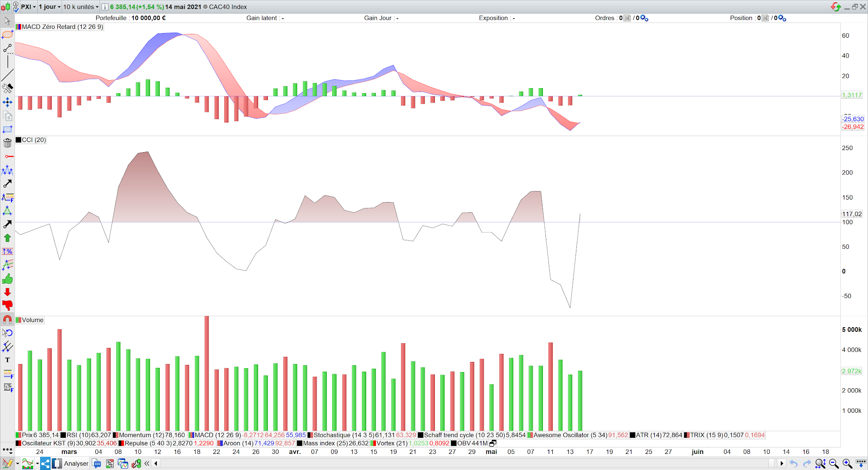Select the percentage measure tool
The image size is (868, 470).
[7, 251]
